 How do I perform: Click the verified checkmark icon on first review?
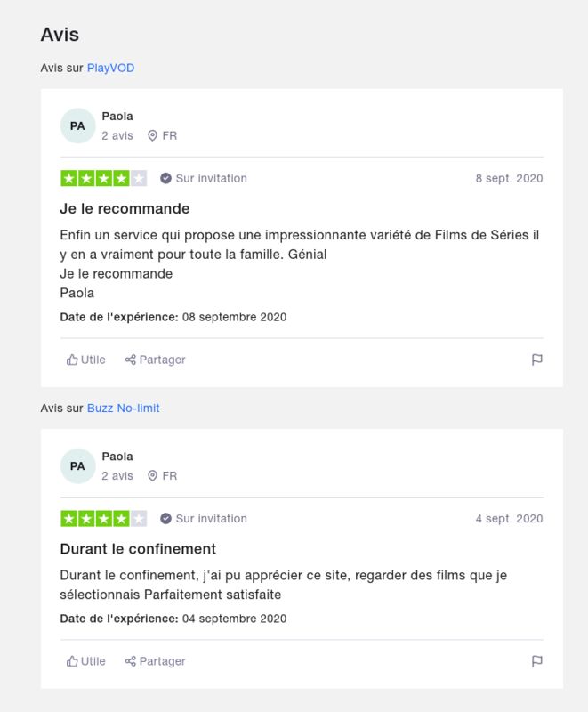165,178
